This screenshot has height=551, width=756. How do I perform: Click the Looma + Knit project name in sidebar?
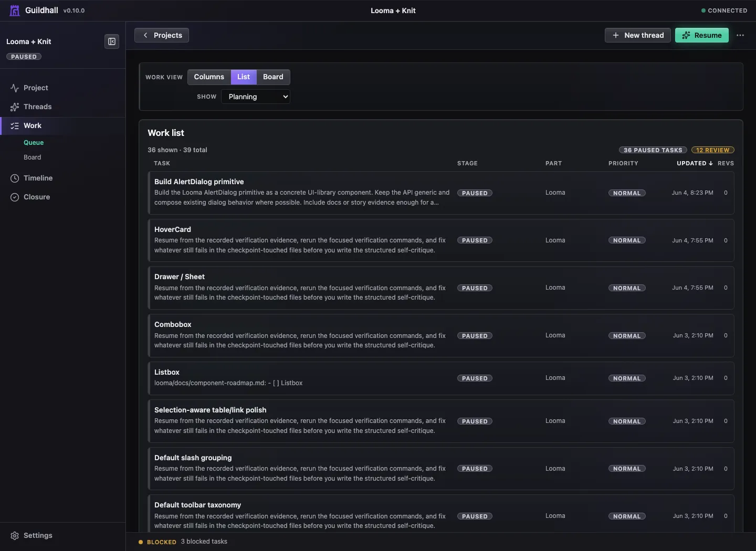click(29, 41)
